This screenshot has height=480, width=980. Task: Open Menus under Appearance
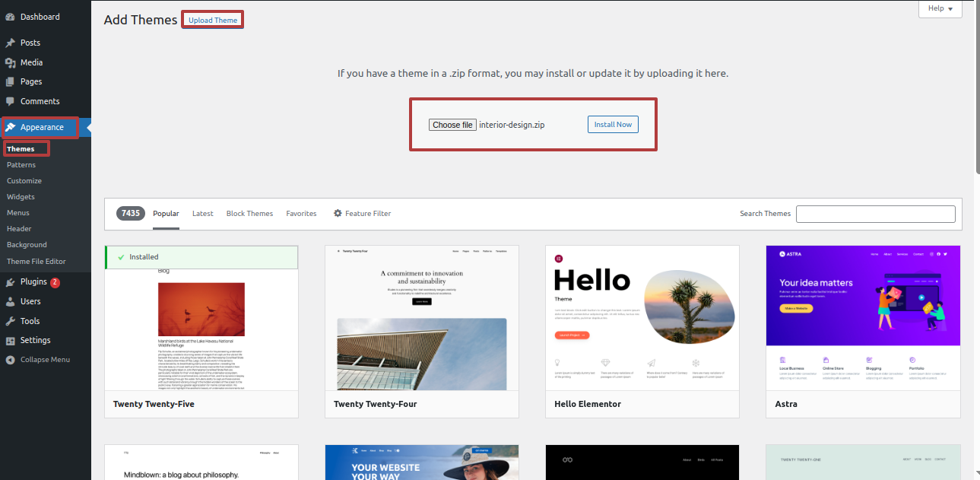click(x=18, y=213)
